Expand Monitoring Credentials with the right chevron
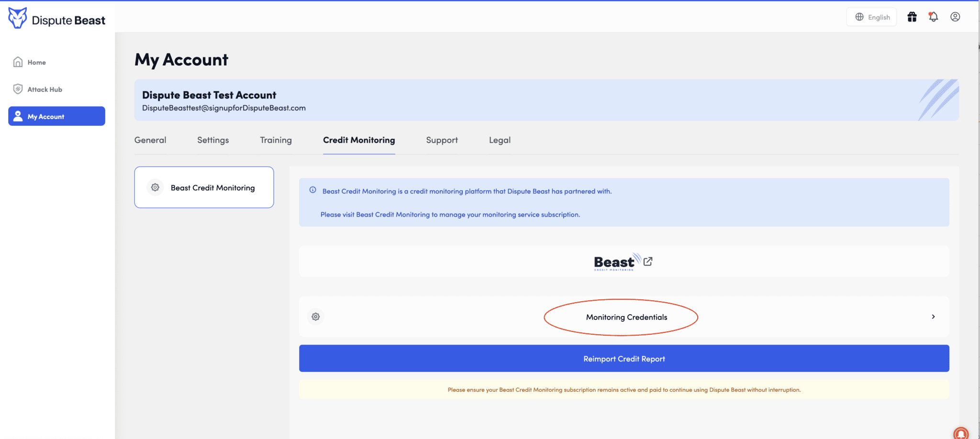The image size is (980, 439). pos(932,317)
